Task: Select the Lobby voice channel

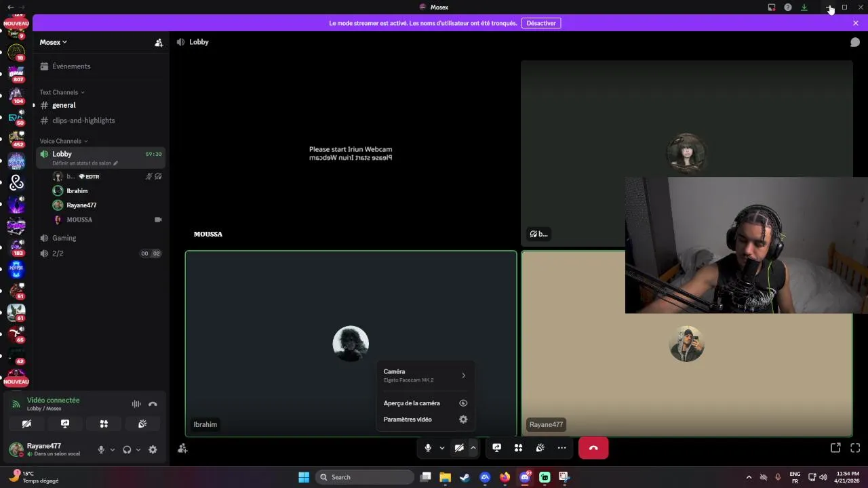Action: (101, 157)
